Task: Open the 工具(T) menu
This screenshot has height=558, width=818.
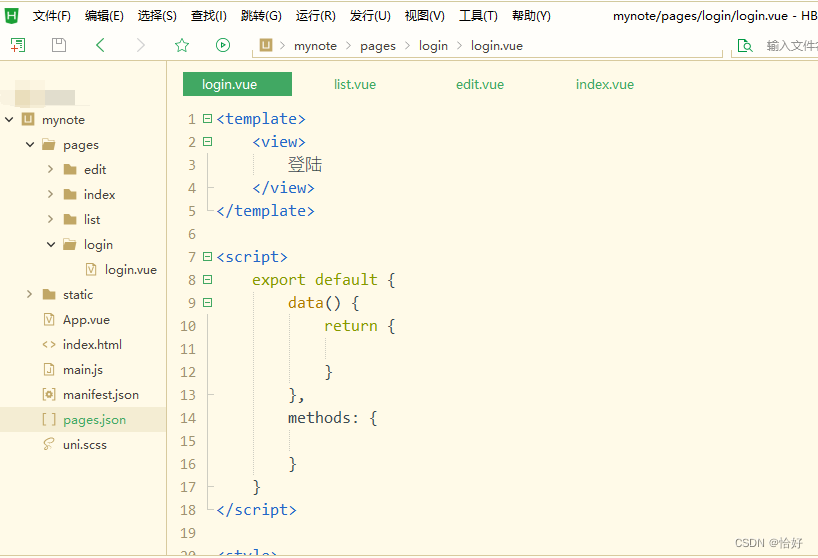Action: (478, 16)
